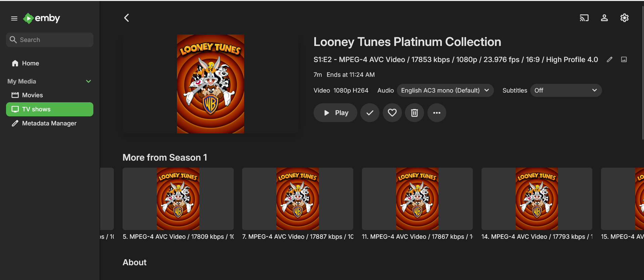
Task: Click the page vertical scrollbar
Action: click(643, 72)
